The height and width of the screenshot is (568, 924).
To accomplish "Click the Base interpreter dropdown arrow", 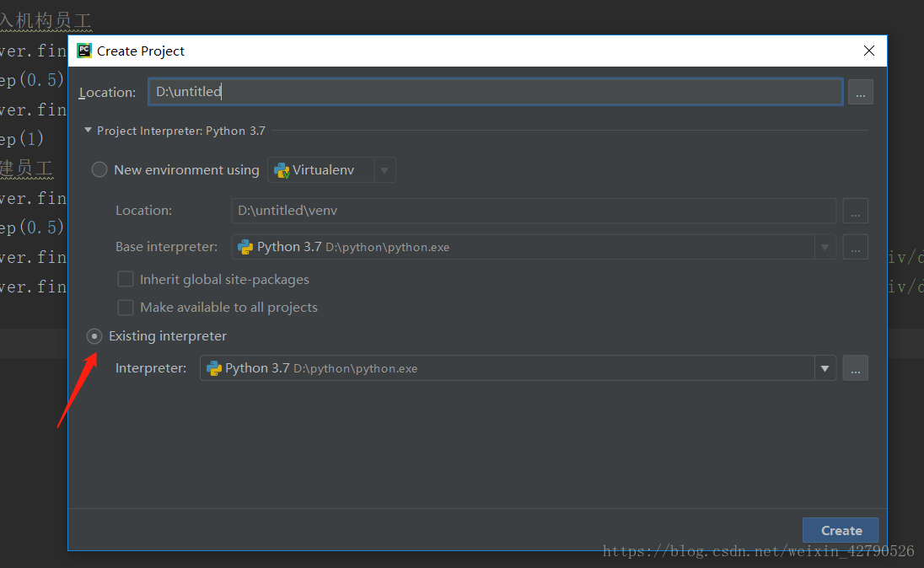I will pos(825,248).
